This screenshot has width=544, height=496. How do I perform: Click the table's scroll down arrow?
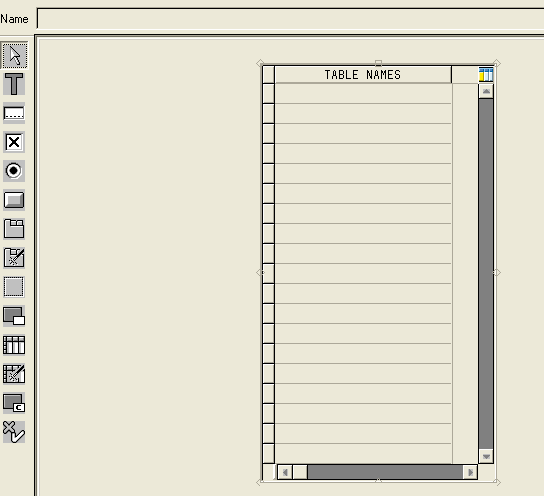[486, 456]
